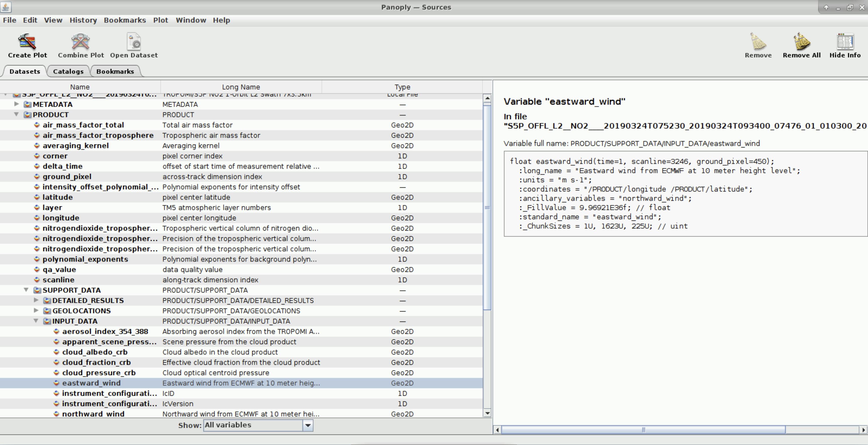Select the averaging_kernel variable icon

click(37, 145)
